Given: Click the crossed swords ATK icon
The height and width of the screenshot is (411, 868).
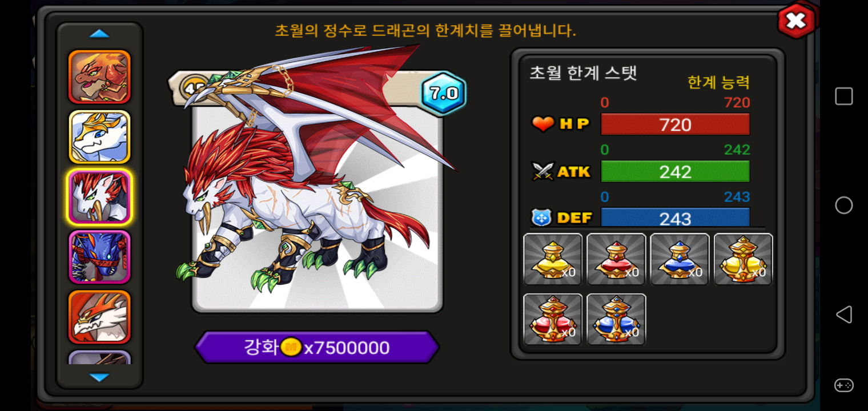Looking at the screenshot, I should click(x=543, y=171).
